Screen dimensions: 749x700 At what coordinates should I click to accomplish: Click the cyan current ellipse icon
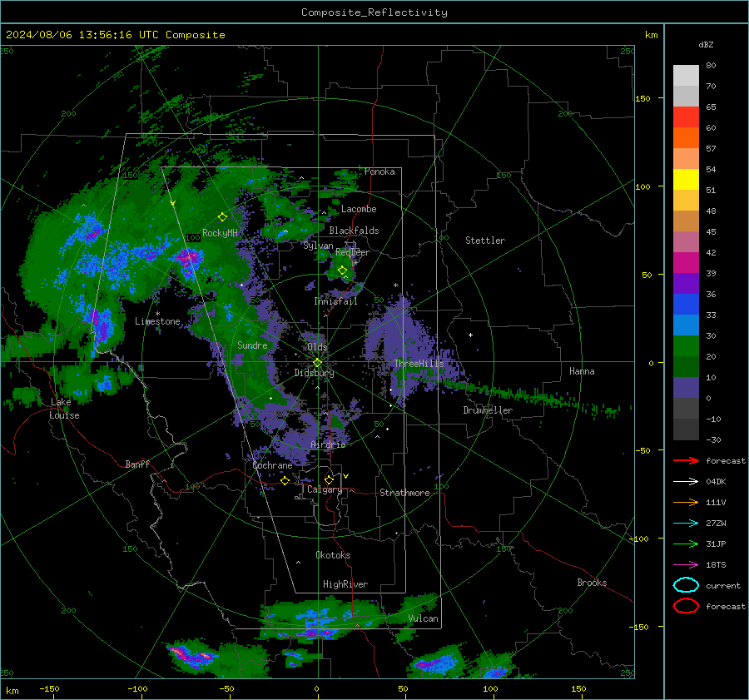686,585
